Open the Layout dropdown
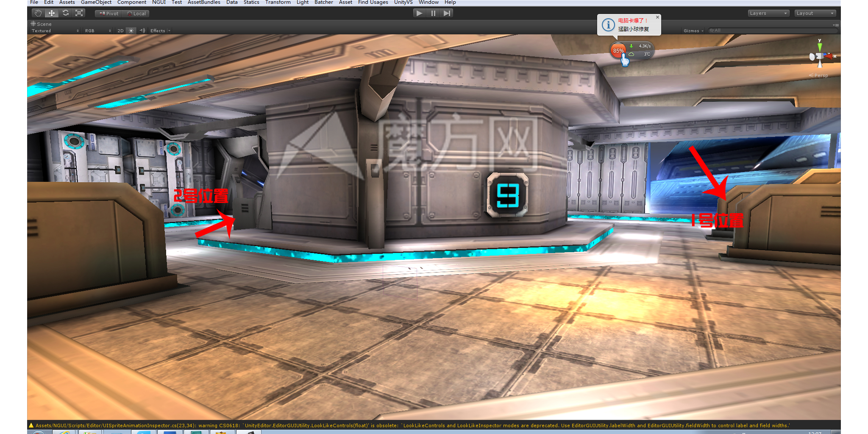The height and width of the screenshot is (434, 868). pyautogui.click(x=815, y=13)
